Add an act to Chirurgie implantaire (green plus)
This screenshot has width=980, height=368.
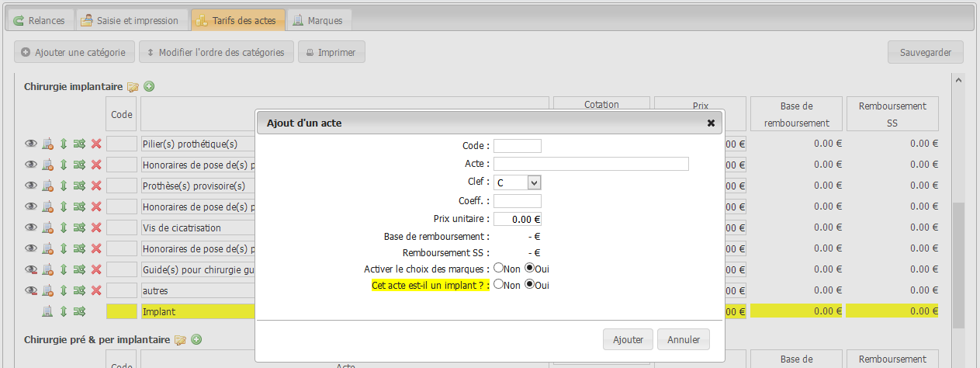click(149, 86)
